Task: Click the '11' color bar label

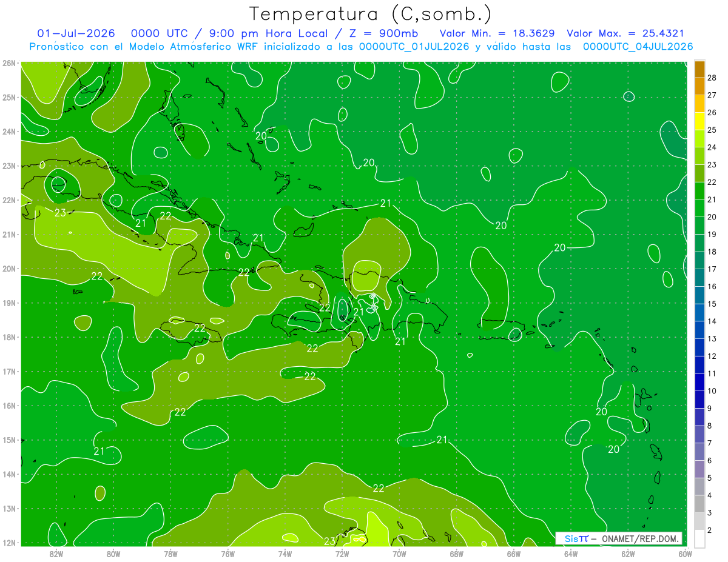Action: 712,373
